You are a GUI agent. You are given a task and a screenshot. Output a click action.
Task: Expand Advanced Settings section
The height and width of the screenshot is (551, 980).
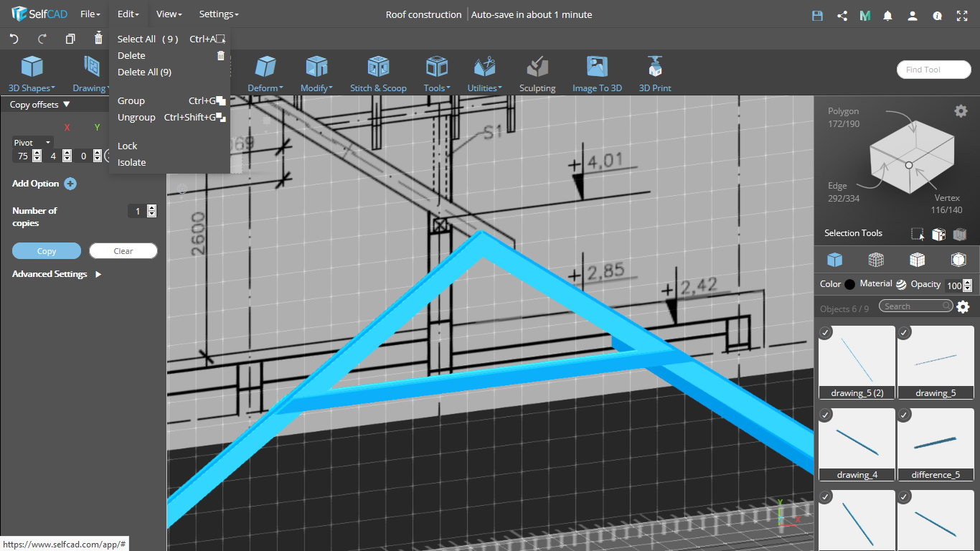(x=57, y=274)
